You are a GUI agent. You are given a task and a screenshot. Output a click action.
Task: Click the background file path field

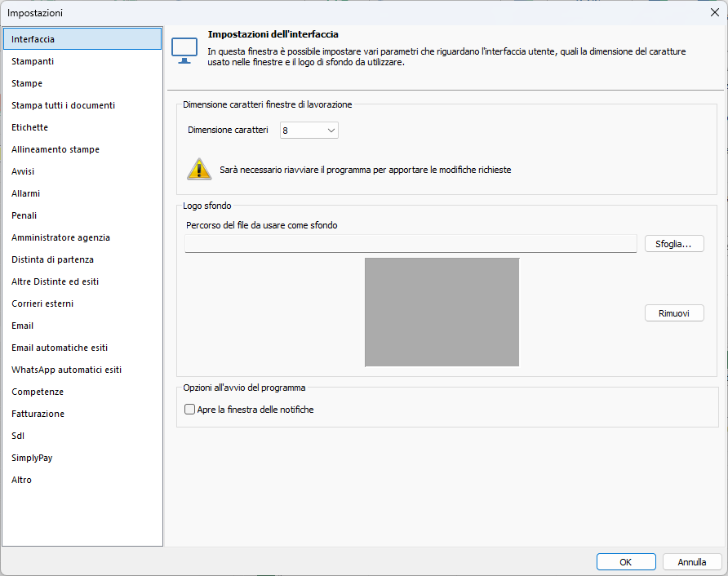411,244
